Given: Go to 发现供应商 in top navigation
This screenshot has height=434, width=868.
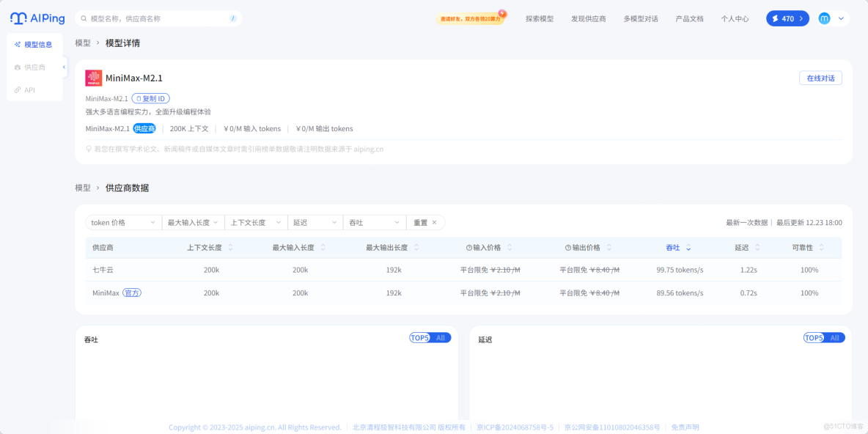Looking at the screenshot, I should pos(589,18).
